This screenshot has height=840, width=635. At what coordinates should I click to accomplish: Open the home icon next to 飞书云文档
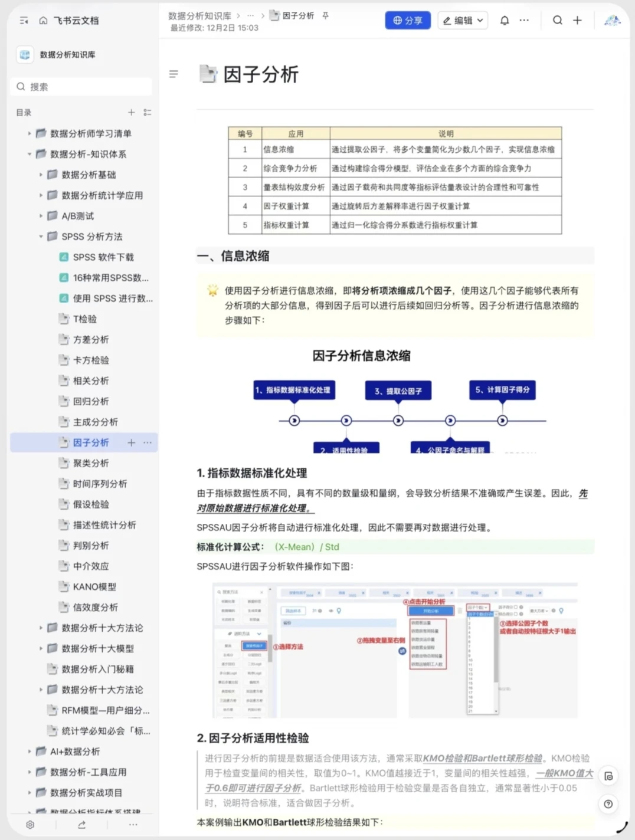[44, 20]
